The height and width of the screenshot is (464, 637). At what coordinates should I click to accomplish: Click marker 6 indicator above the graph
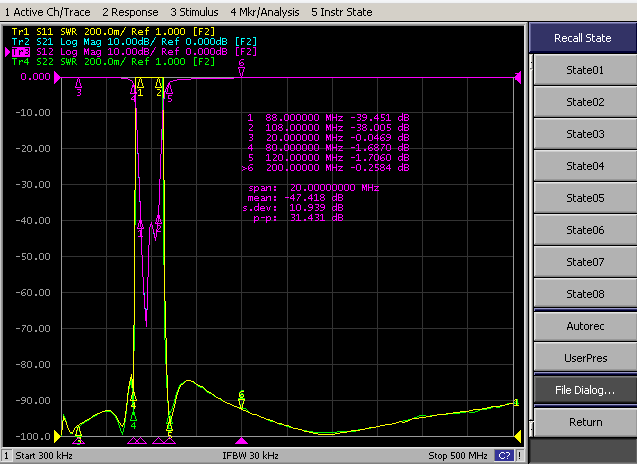pyautogui.click(x=241, y=68)
